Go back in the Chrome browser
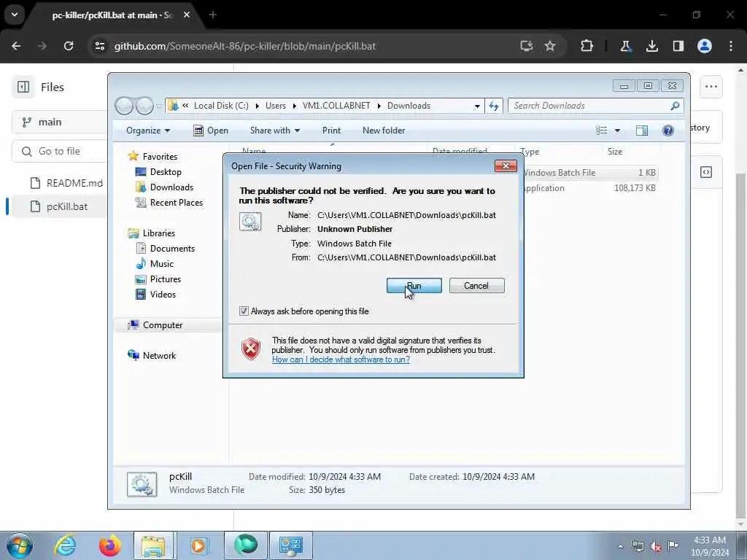The image size is (747, 560). coord(16,46)
